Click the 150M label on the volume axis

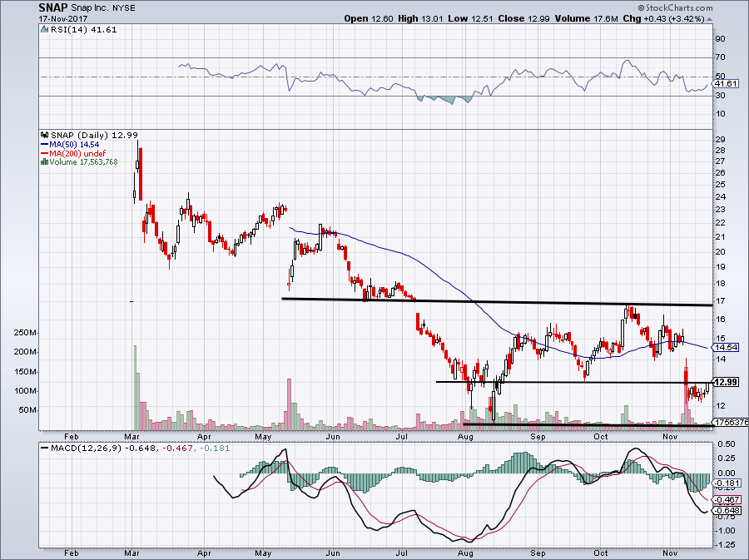click(25, 372)
